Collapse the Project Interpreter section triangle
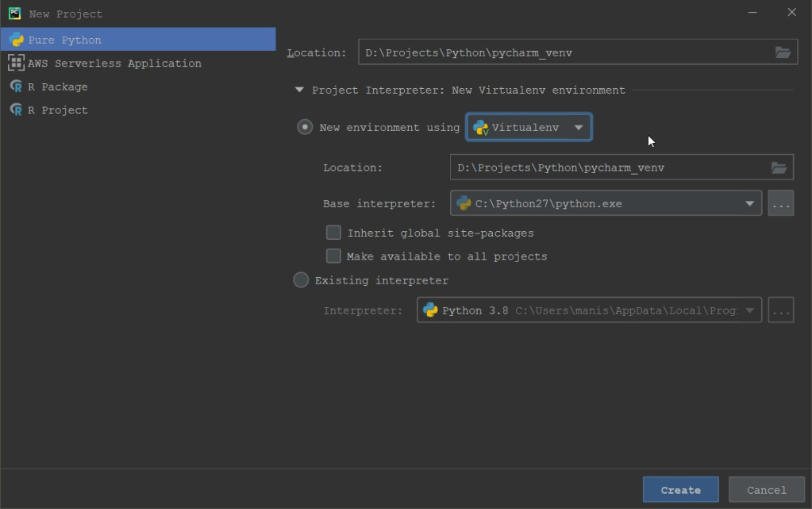This screenshot has width=812, height=509. (299, 90)
